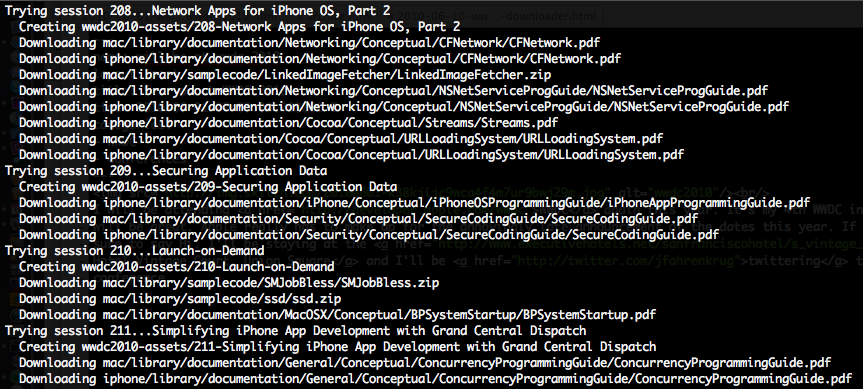Click 'Trying session 209...Securing Application Data'
The width and height of the screenshot is (863, 389).
click(166, 171)
